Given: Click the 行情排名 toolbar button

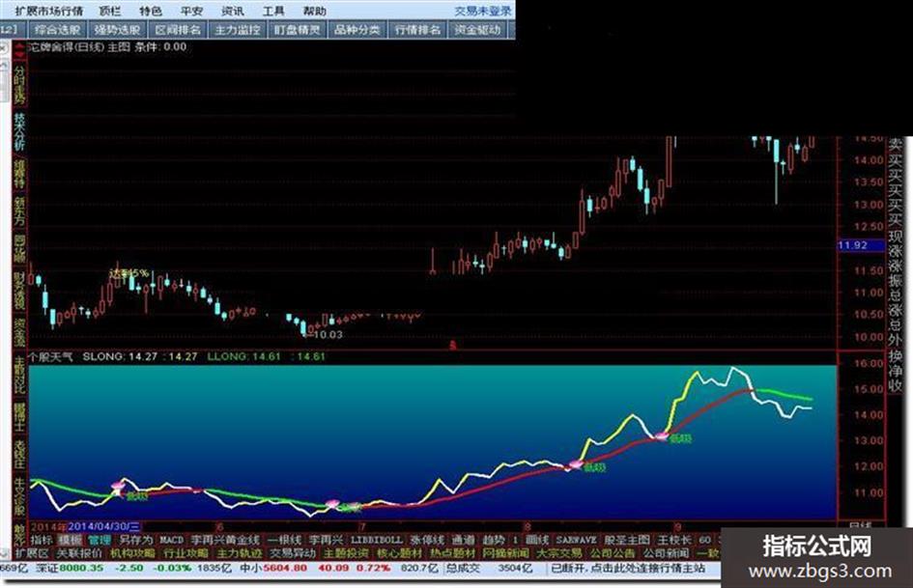Looking at the screenshot, I should click(x=417, y=30).
